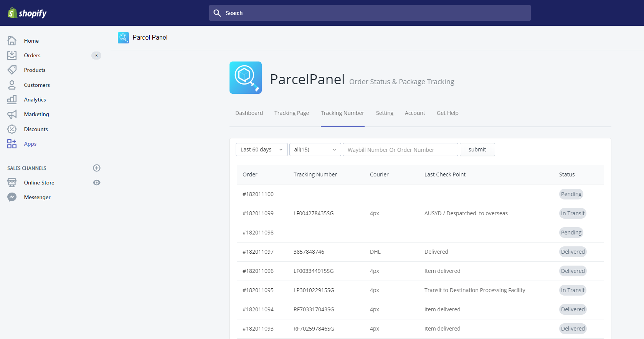
Task: Click tracking number LF004278435SG
Action: 314,213
